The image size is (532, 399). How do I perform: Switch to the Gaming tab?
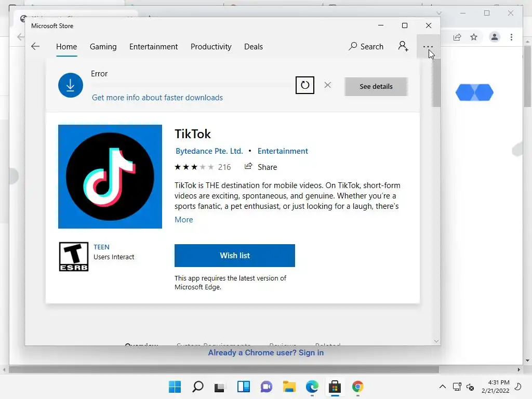pos(103,46)
